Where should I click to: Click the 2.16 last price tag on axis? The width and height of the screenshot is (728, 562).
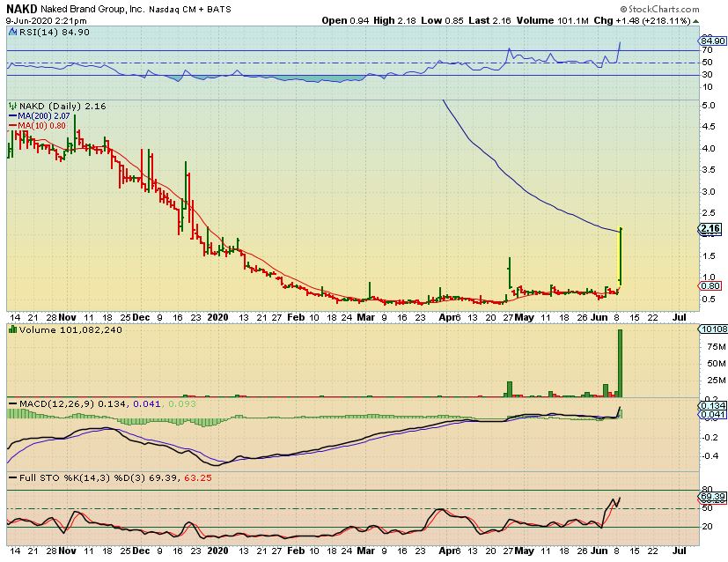point(710,228)
